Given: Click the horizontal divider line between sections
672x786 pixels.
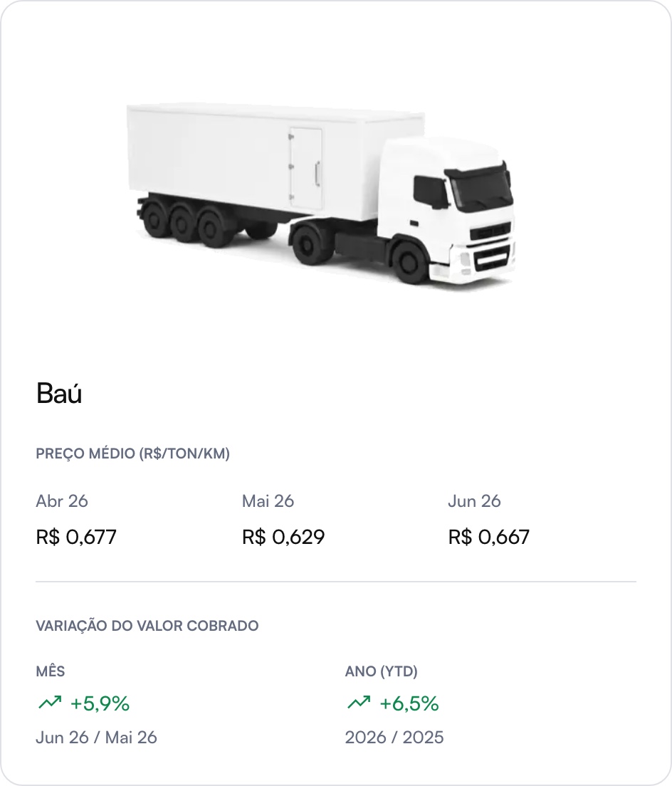Looking at the screenshot, I should (336, 582).
